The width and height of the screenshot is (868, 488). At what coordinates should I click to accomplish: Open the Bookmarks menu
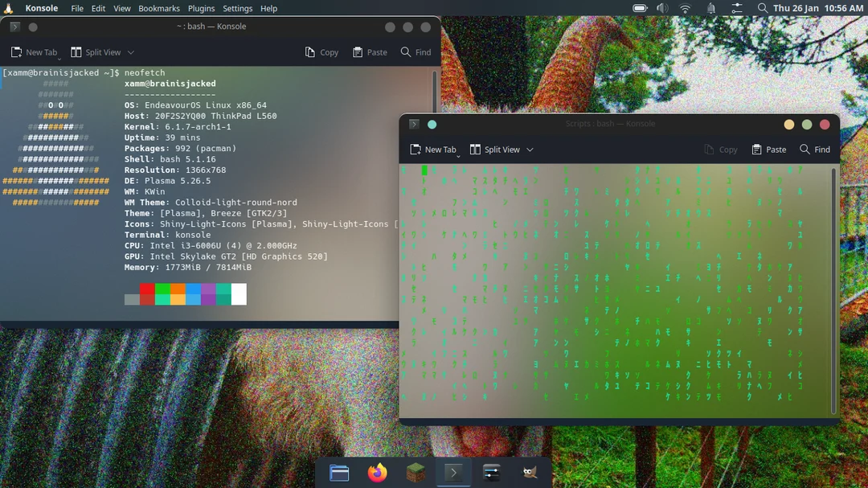(158, 8)
